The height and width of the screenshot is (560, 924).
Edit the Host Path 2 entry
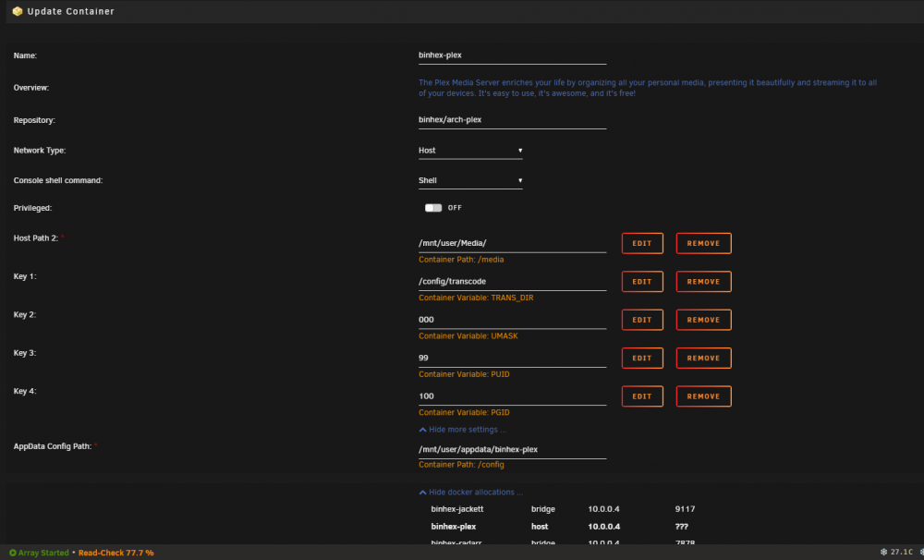pos(642,243)
